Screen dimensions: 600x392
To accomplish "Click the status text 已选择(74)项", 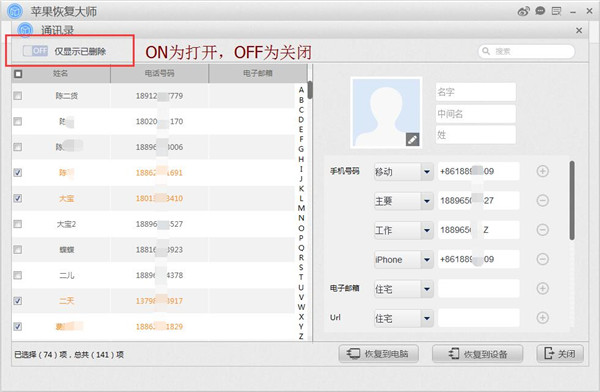I will pyautogui.click(x=41, y=355).
